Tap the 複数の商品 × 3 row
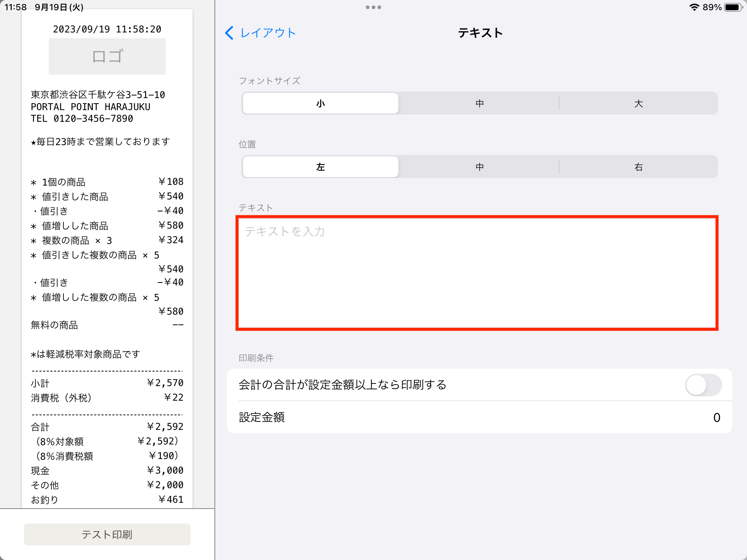This screenshot has height=560, width=747. click(107, 240)
